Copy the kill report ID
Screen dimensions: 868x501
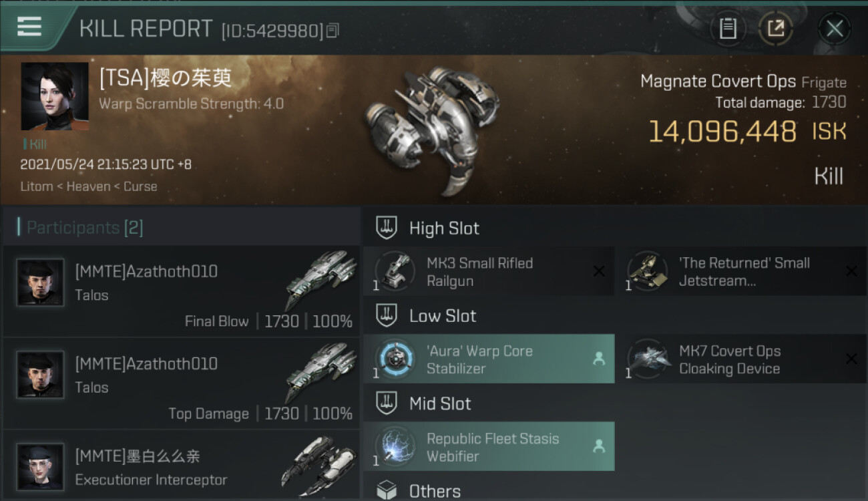(333, 30)
